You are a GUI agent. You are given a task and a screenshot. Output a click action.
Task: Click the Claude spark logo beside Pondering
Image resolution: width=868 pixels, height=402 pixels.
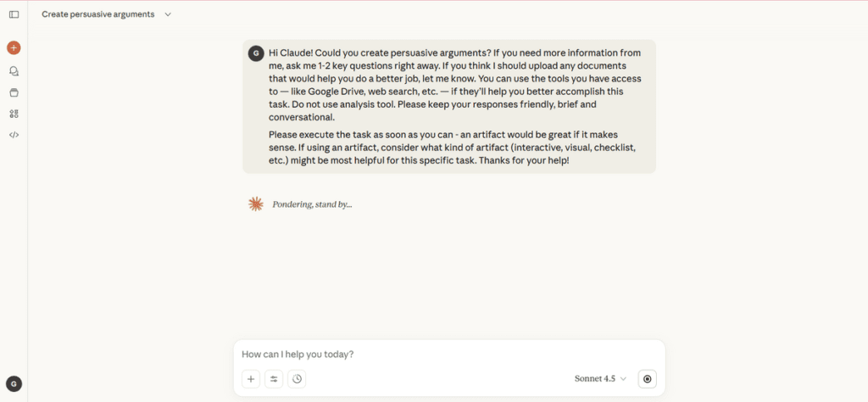click(x=255, y=204)
